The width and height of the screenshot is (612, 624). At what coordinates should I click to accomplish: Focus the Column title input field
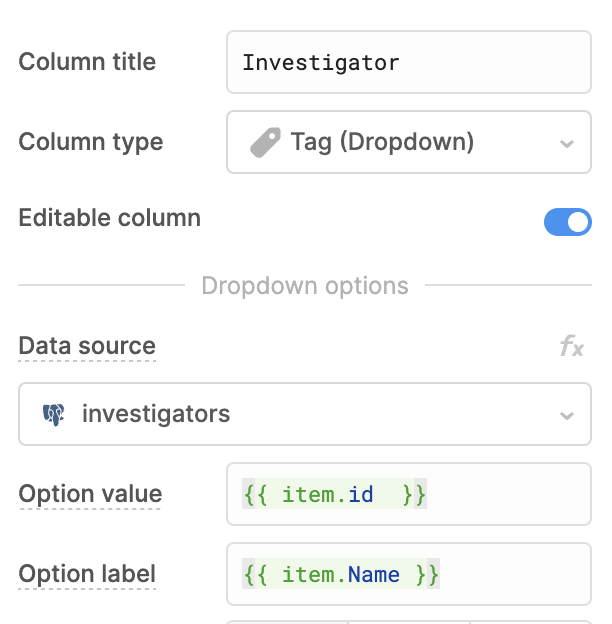(x=408, y=63)
